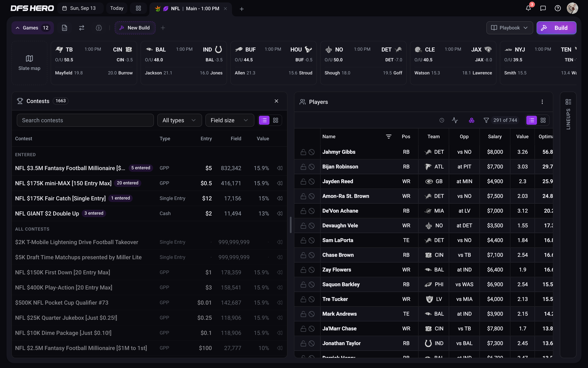
Task: Open the chat messages icon
Action: click(543, 8)
